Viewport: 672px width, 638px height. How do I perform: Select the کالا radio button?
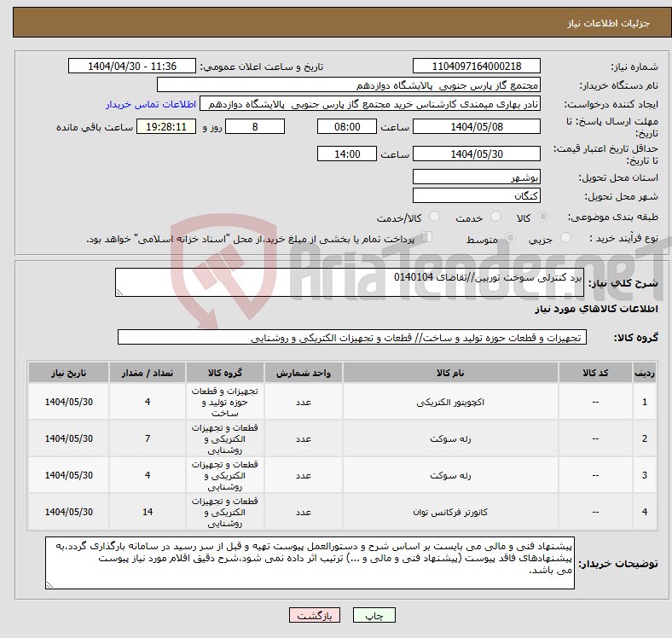click(543, 217)
